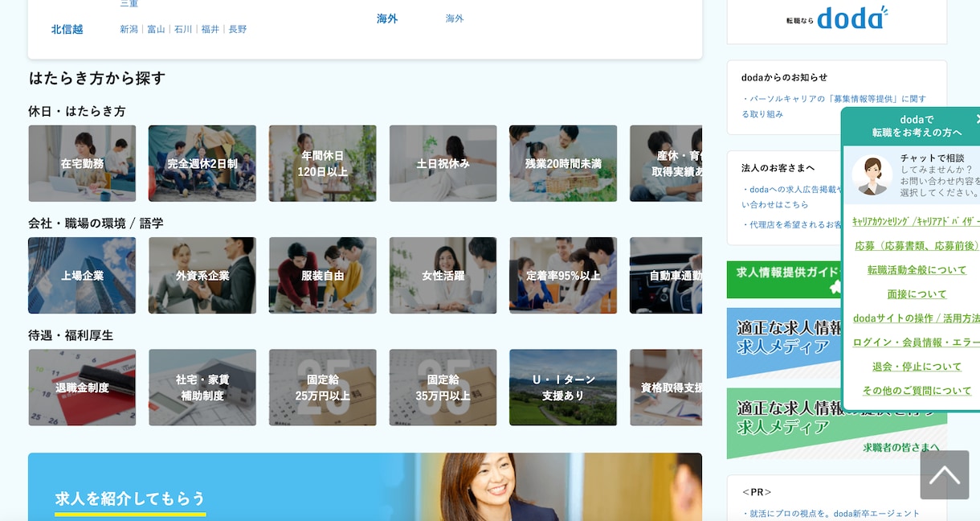
Task: Click the ＜PR＞ heading
Action: [757, 492]
